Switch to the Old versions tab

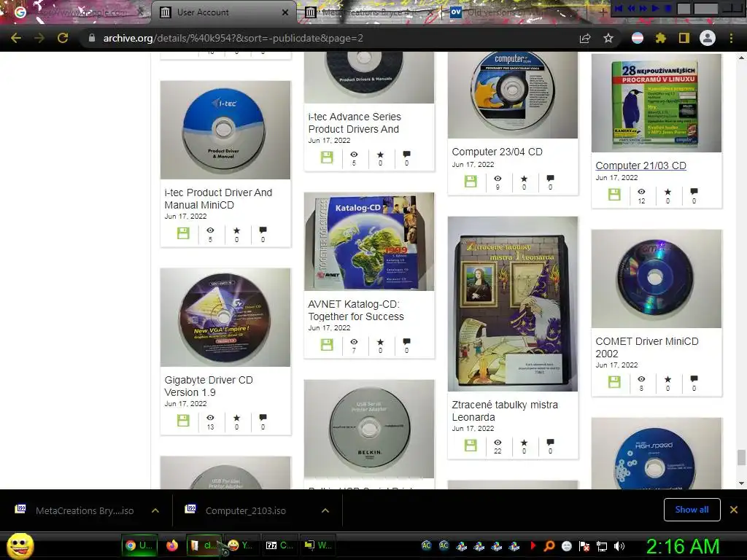click(x=514, y=12)
